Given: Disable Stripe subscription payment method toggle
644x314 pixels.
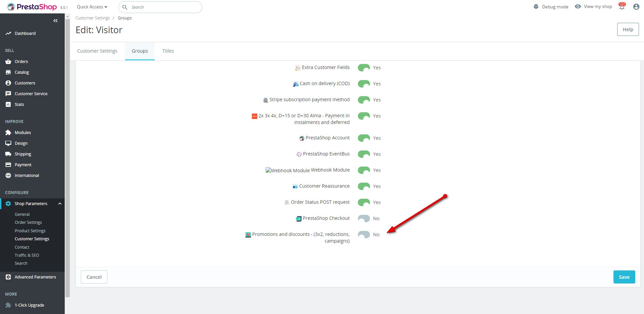Looking at the screenshot, I should (364, 100).
